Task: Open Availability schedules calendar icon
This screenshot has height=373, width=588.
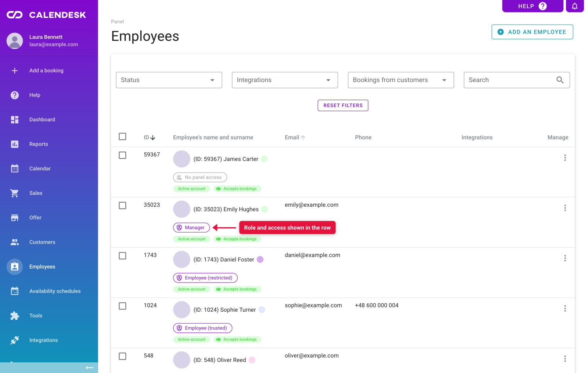Action: (x=15, y=291)
